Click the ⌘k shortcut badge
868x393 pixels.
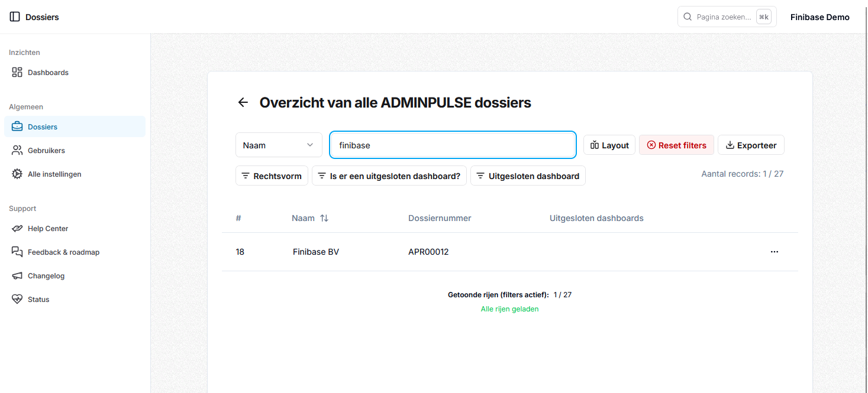point(764,17)
